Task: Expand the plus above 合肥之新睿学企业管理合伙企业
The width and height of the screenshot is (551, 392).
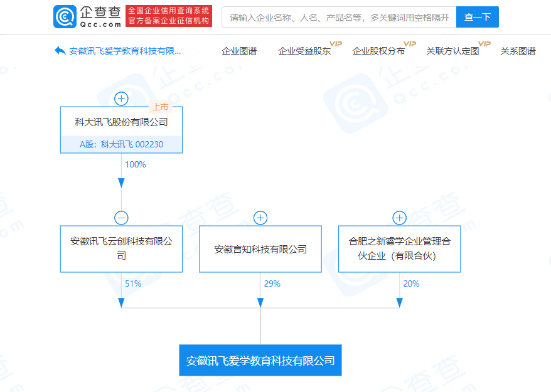Action: pyautogui.click(x=399, y=218)
